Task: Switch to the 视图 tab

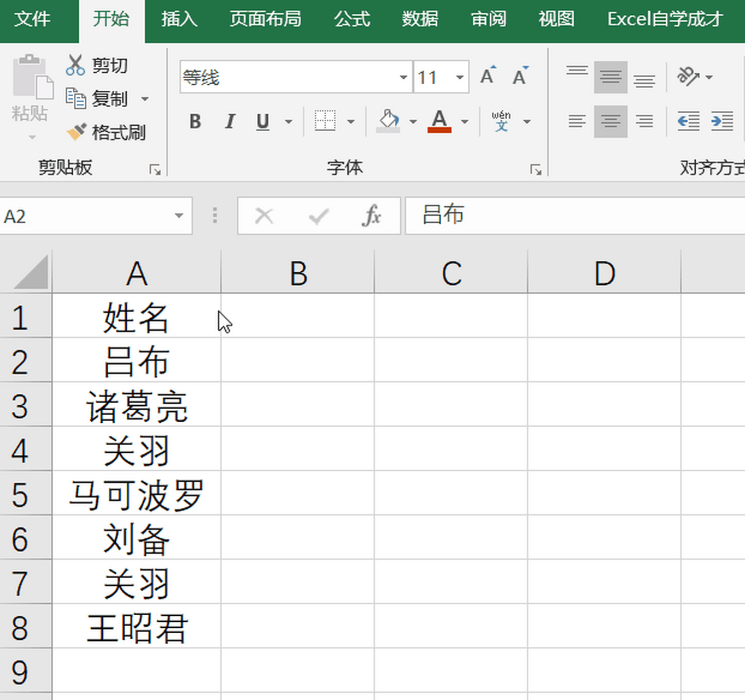Action: tap(556, 19)
